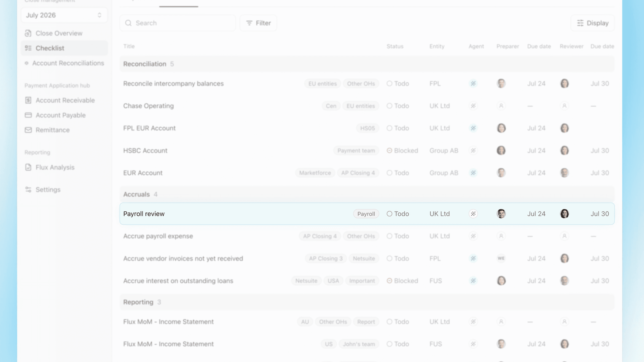Open Close Overview in sidebar
Viewport: 644px width, 362px height.
(59, 33)
